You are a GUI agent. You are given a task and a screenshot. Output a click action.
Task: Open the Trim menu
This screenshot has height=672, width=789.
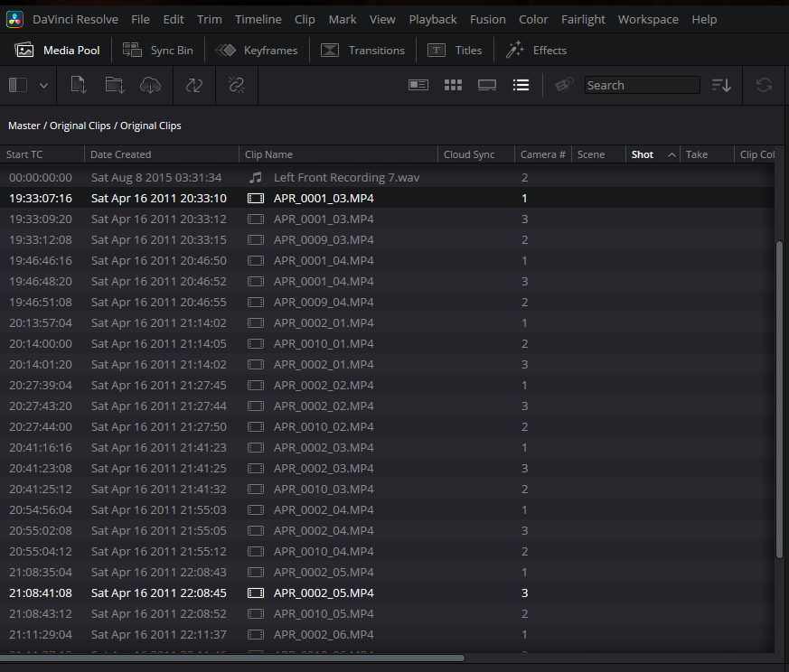point(210,20)
